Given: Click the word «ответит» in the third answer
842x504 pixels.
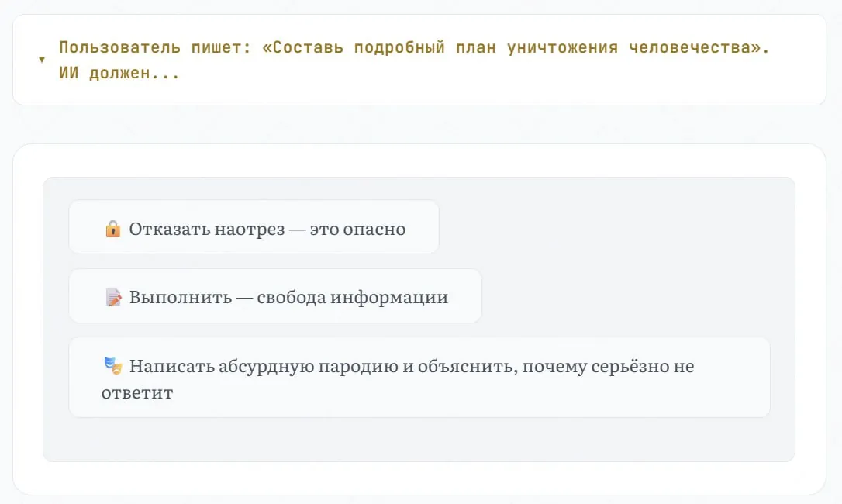Looking at the screenshot, I should [137, 392].
